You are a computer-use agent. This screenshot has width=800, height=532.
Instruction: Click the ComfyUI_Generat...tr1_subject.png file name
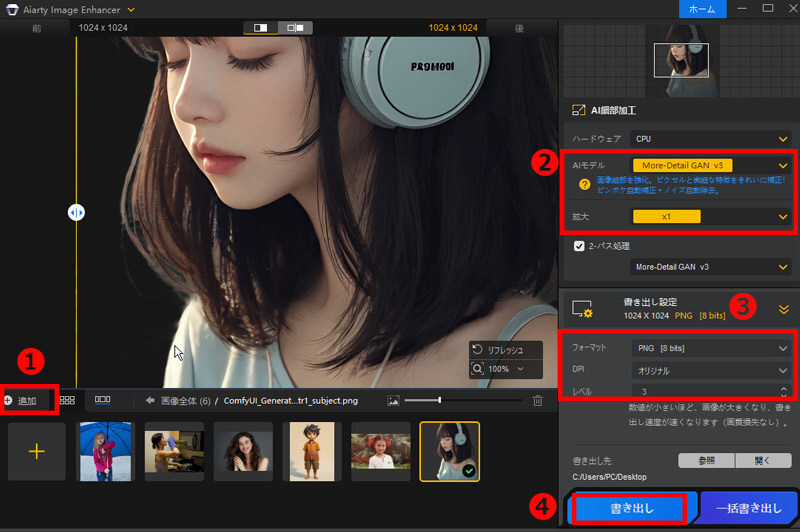291,401
